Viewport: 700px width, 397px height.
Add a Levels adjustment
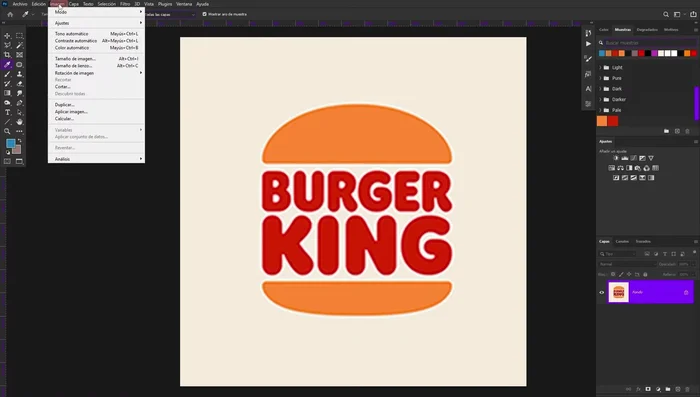(625, 158)
